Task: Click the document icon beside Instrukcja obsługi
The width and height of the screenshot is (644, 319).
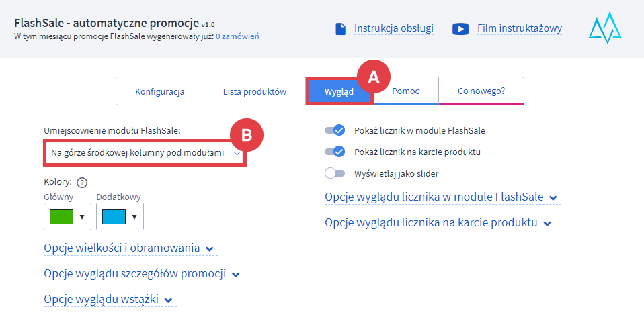Action: click(340, 29)
